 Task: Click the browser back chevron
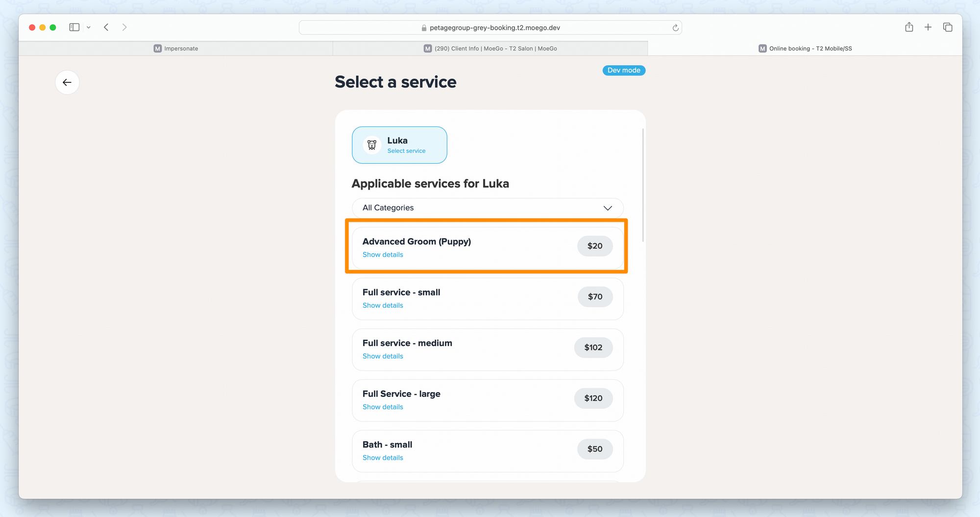(106, 27)
